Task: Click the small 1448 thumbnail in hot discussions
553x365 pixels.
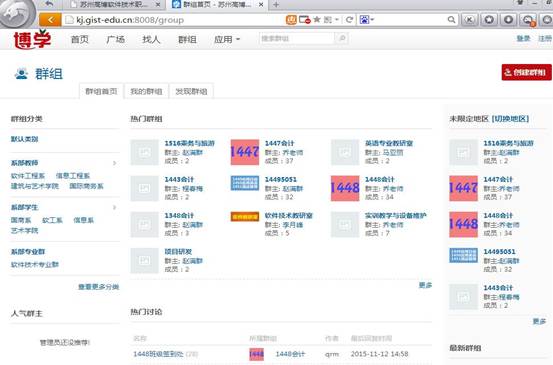Action: click(256, 354)
